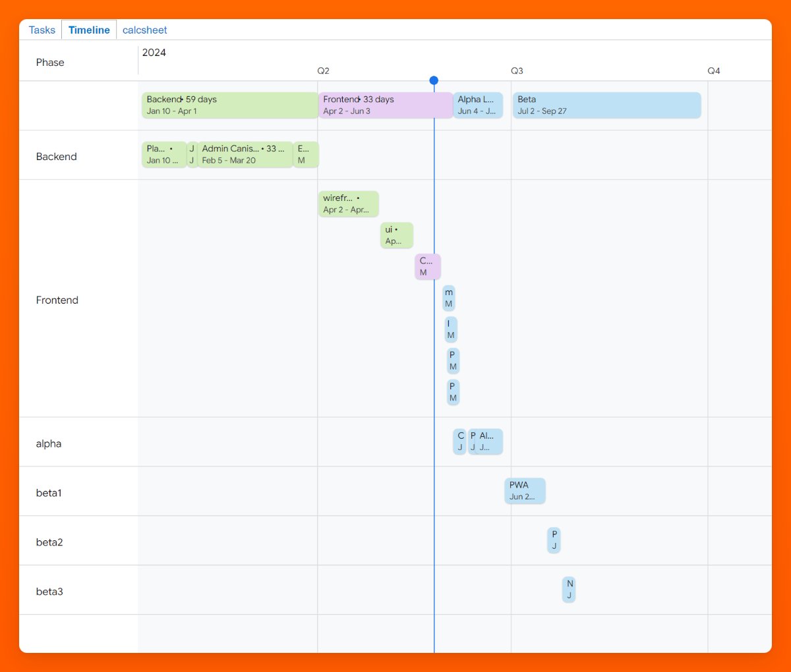Click the Frontend row label
The width and height of the screenshot is (791, 672).
[57, 300]
